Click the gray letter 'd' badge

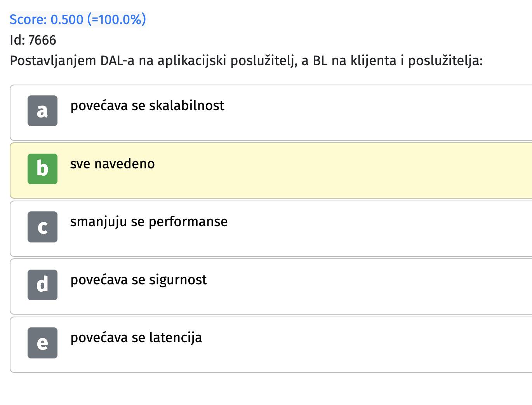click(x=42, y=285)
